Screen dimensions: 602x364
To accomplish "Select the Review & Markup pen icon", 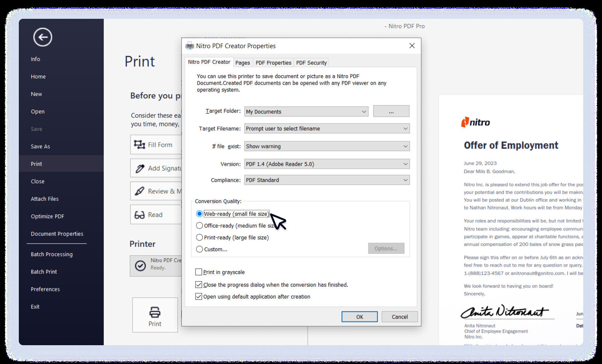I will [140, 191].
